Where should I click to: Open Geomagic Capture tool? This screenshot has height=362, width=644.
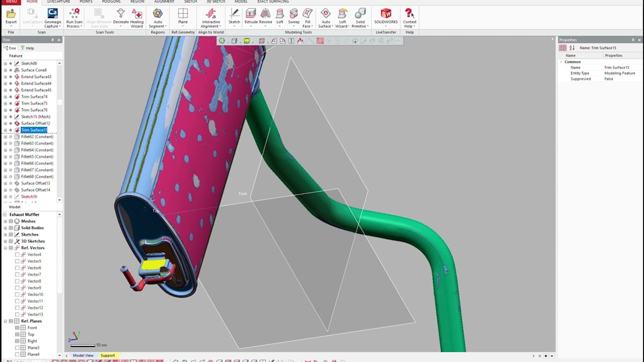53,18
